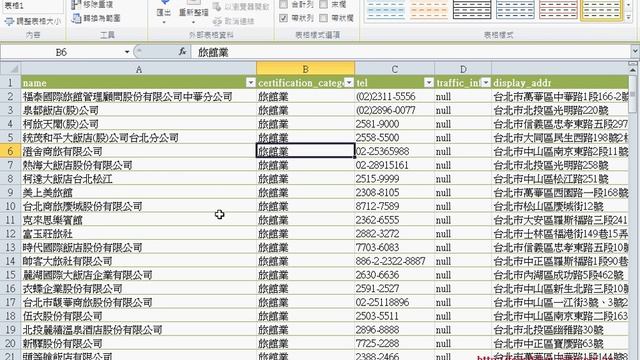Open the name column filter dropdown
Viewport: 640px width, 360px height.
[x=251, y=83]
